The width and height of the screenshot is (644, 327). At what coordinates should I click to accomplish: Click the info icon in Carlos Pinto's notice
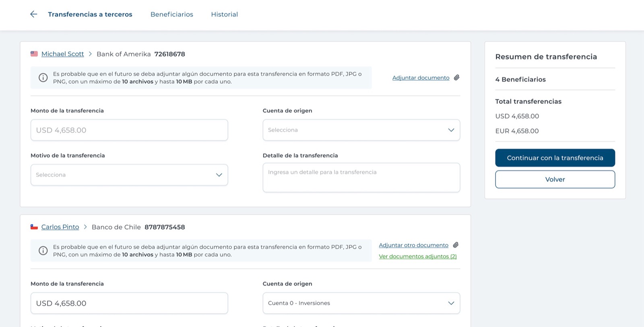43,251
